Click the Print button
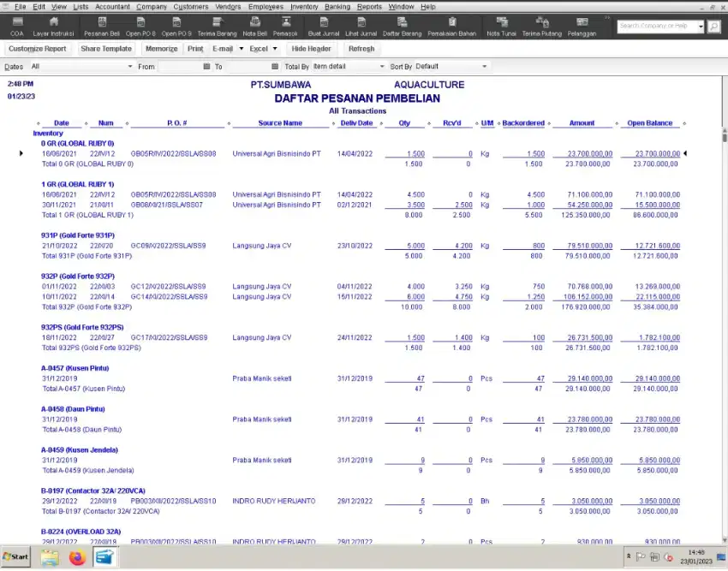This screenshot has height=571, width=728. 195,49
